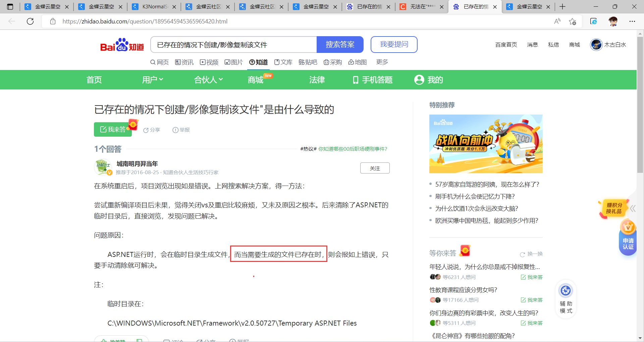Close the K3NormalS tab
Viewport: 644px width, 342px height.
(x=174, y=7)
